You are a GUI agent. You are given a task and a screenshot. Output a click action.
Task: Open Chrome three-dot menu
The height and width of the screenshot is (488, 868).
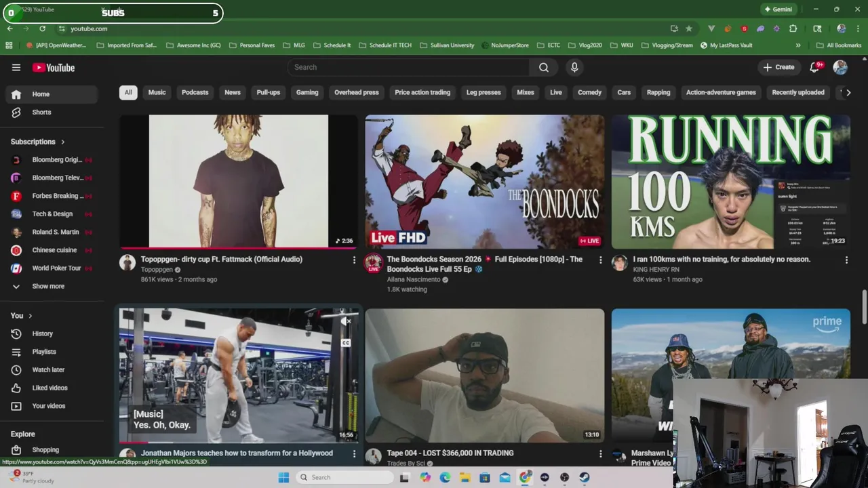858,28
